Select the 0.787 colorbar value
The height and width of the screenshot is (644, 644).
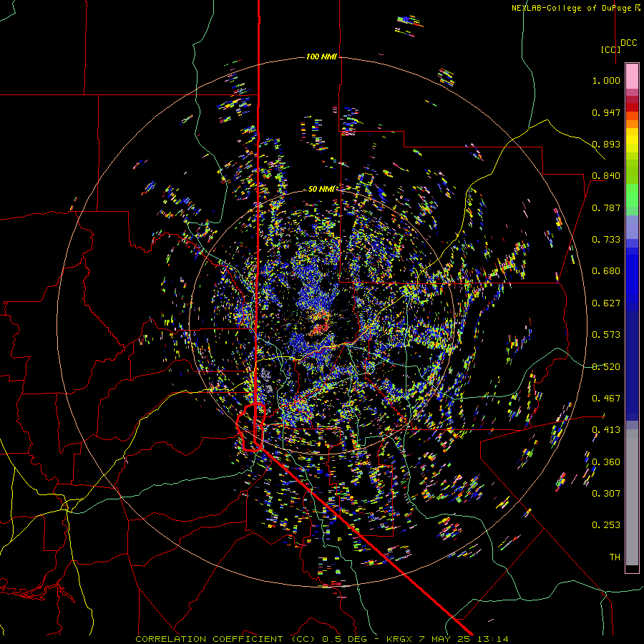coord(606,208)
